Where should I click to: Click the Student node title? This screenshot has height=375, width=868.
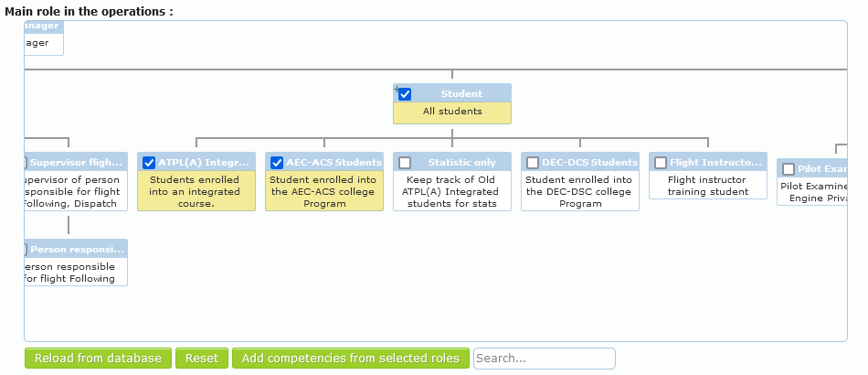pyautogui.click(x=461, y=93)
